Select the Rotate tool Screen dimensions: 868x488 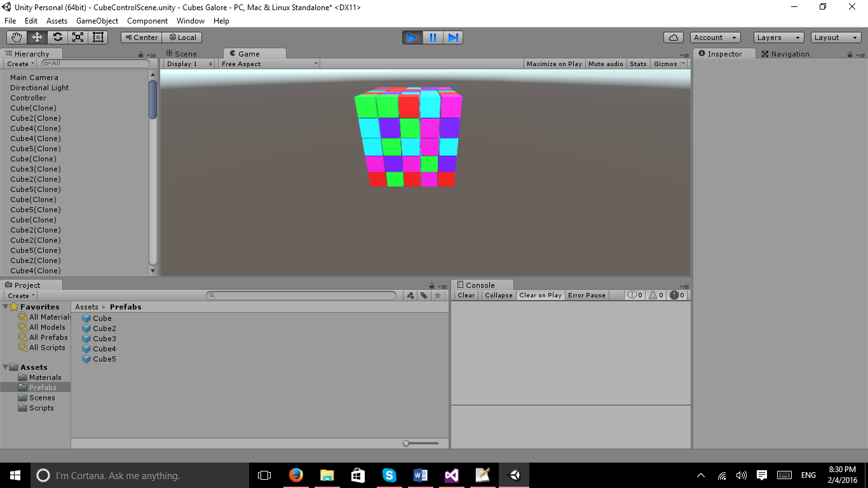(x=57, y=37)
